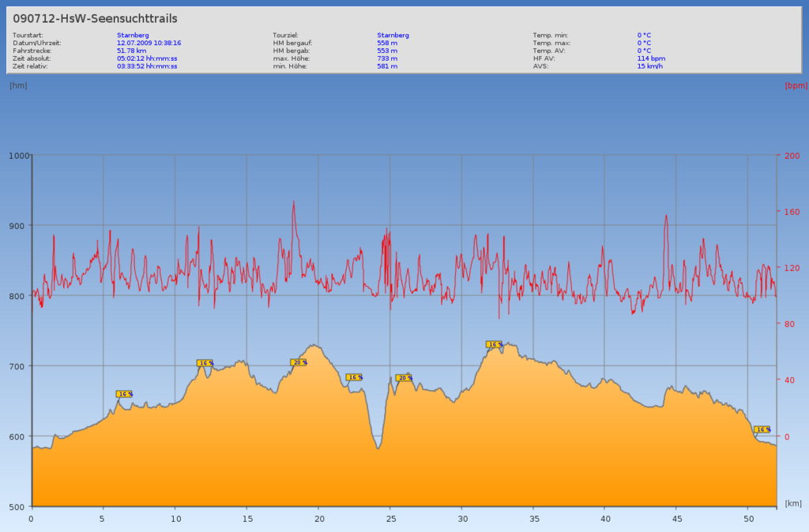Select the HF AV value 114 bpm
This screenshot has height=532, width=809.
651,58
